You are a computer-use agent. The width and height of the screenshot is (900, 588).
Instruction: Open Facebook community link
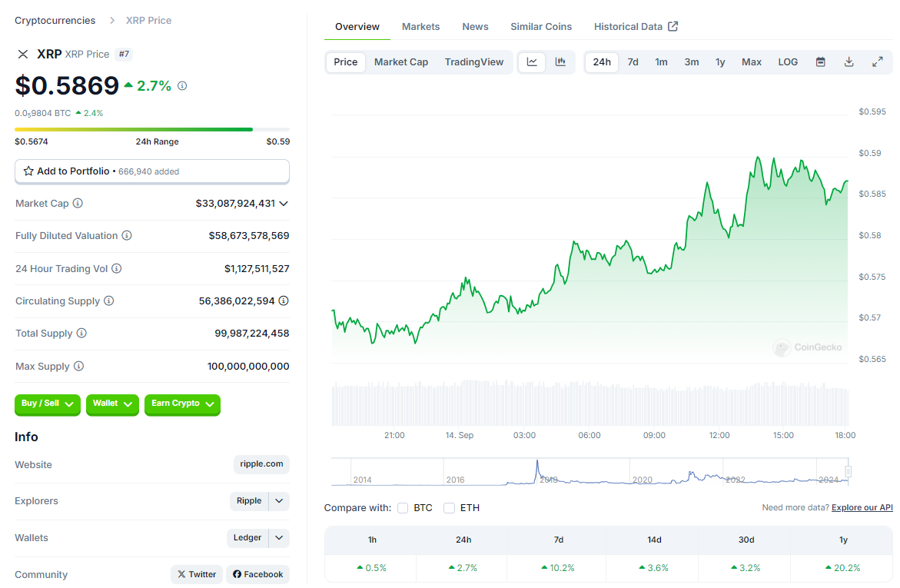(257, 574)
